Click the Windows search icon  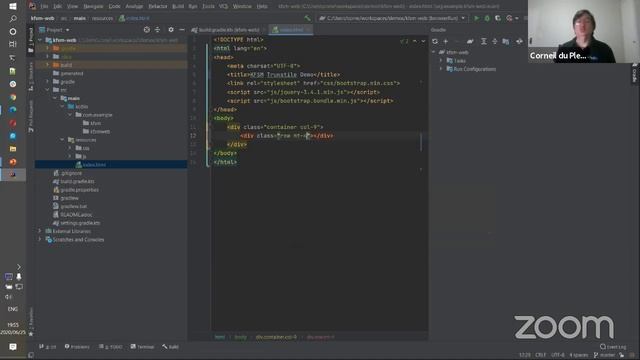click(x=13, y=19)
